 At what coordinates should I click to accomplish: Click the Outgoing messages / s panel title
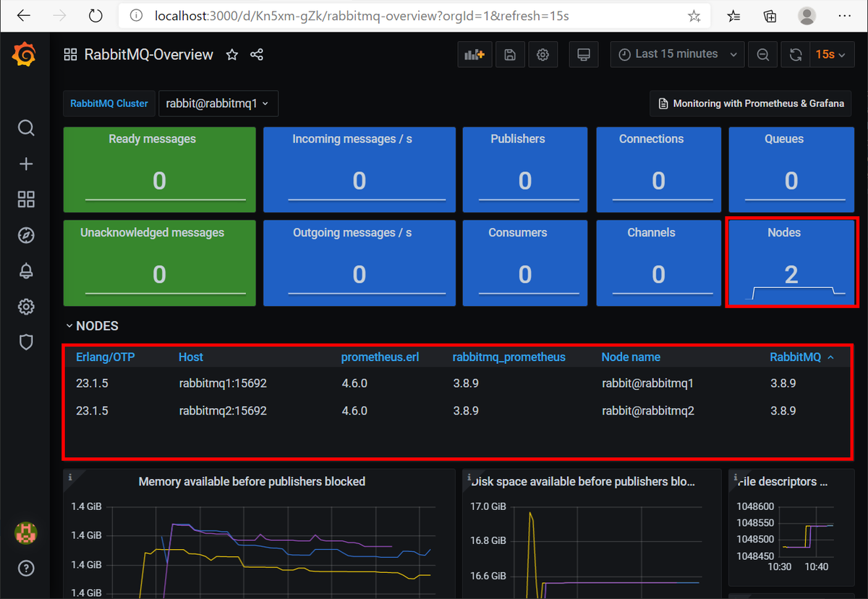point(352,233)
